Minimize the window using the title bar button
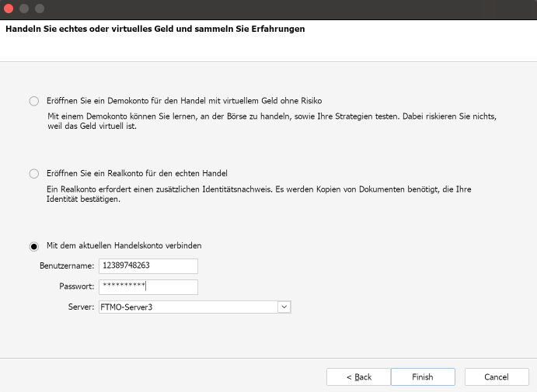 tap(24, 9)
